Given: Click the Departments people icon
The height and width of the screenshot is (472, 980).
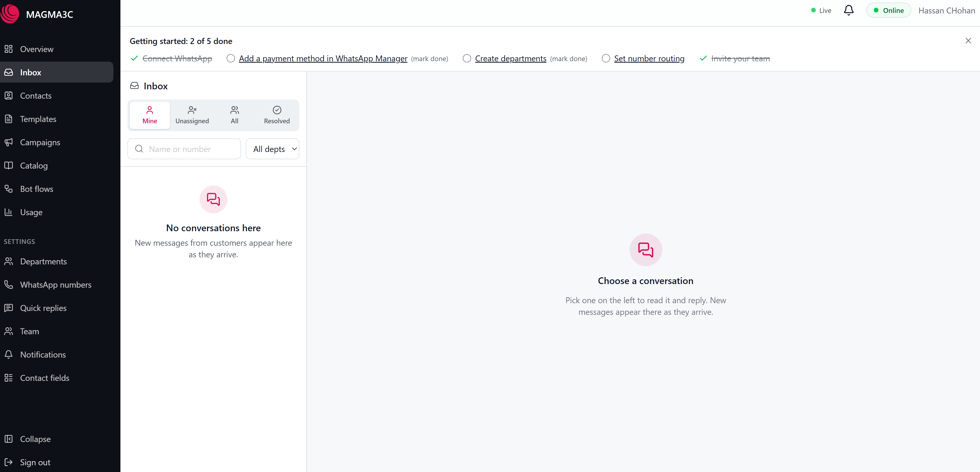Looking at the screenshot, I should point(9,261).
